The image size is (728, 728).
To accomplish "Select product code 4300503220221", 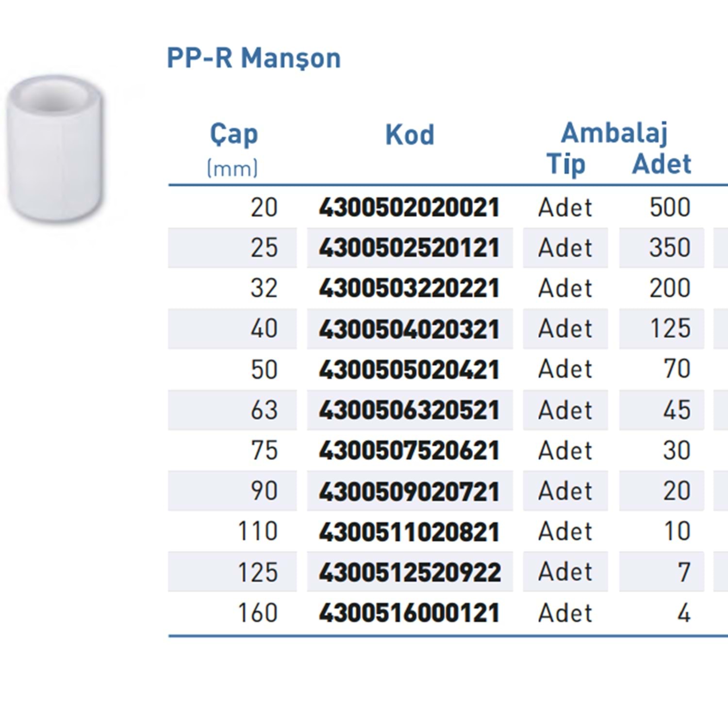I will click(x=409, y=288).
